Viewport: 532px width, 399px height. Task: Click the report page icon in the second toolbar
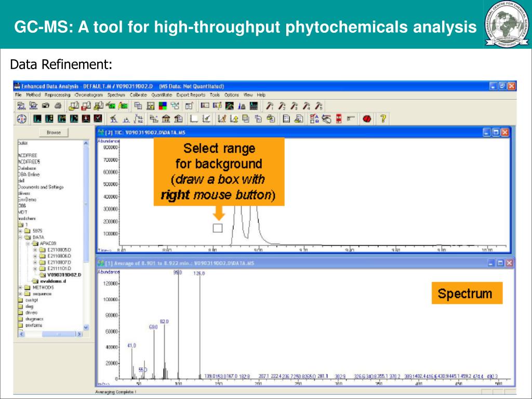pos(286,119)
